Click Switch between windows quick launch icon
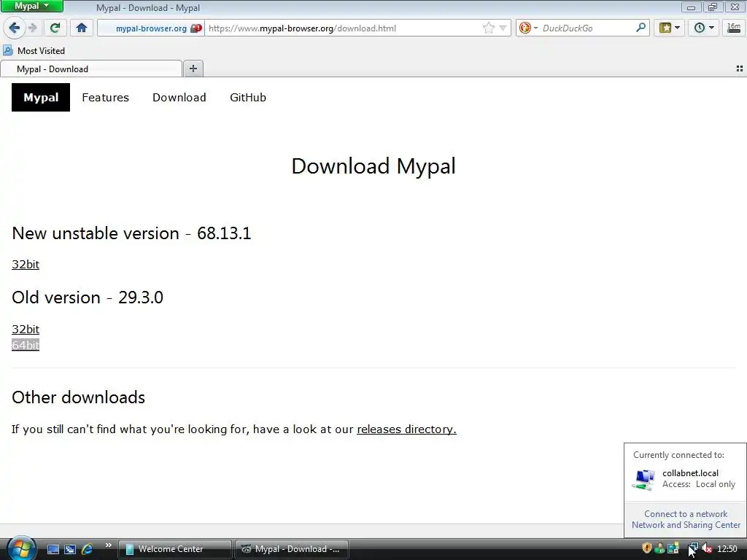Viewport: 747px width, 560px height. point(70,549)
